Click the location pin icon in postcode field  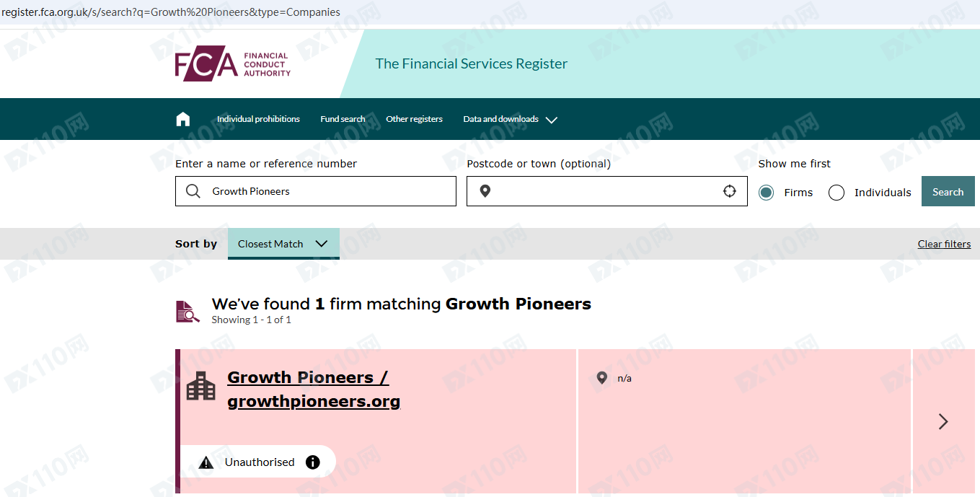pos(485,191)
